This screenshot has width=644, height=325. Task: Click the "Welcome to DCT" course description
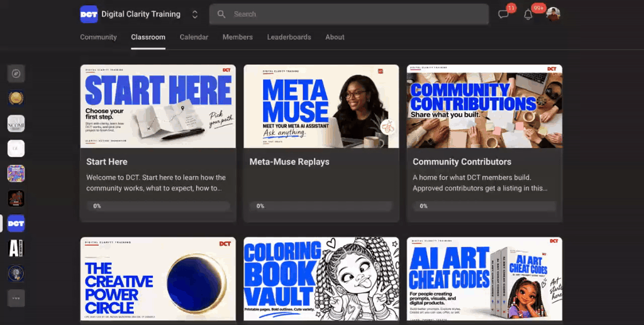click(x=156, y=183)
